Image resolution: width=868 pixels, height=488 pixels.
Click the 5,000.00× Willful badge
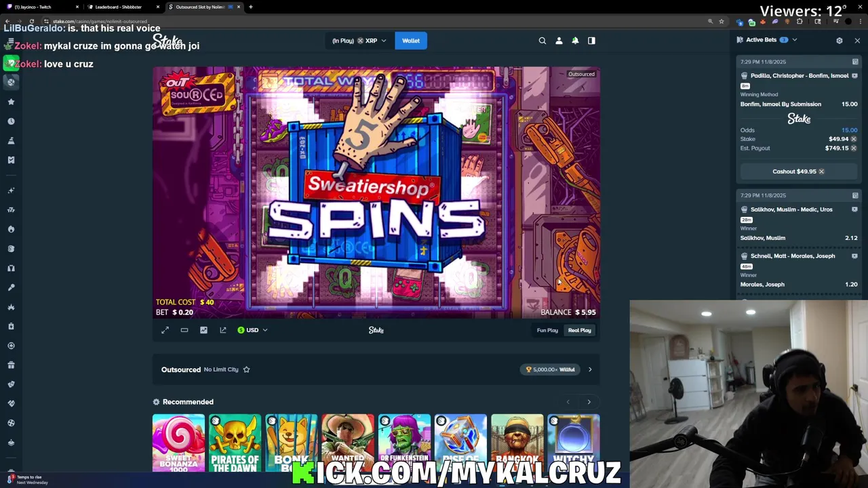tap(551, 369)
